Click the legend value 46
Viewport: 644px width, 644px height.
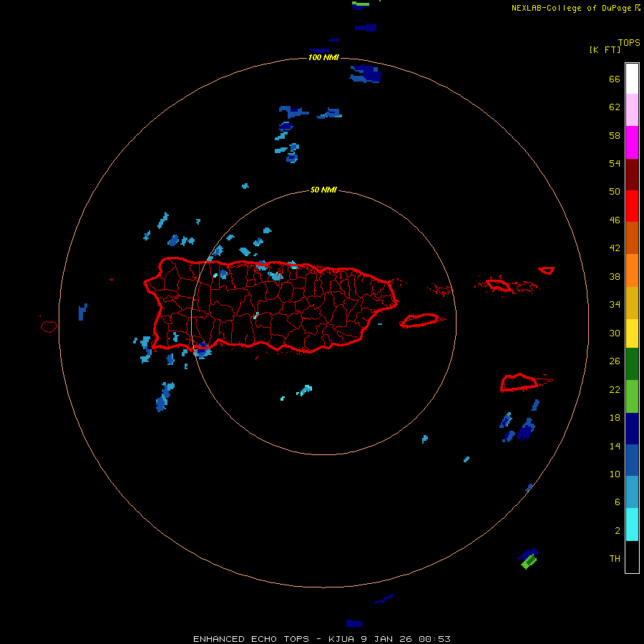point(615,220)
